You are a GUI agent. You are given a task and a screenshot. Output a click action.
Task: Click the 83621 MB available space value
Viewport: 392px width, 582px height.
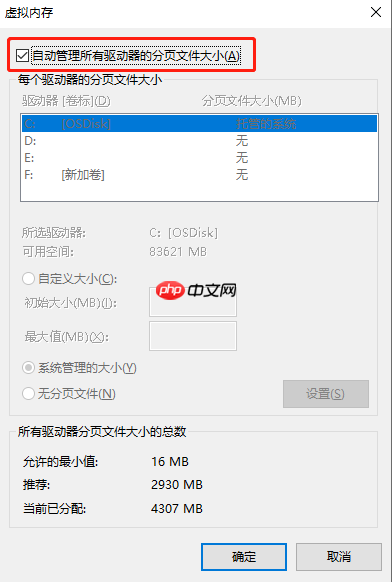(178, 252)
